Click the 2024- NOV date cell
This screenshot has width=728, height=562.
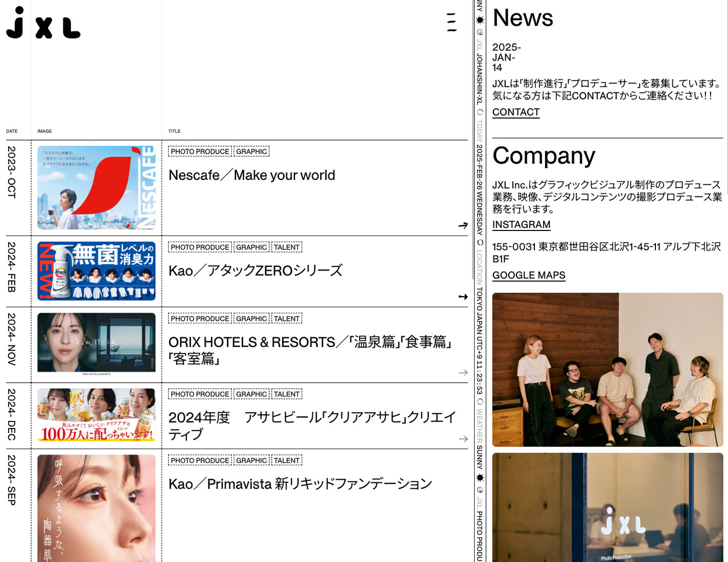click(x=12, y=339)
